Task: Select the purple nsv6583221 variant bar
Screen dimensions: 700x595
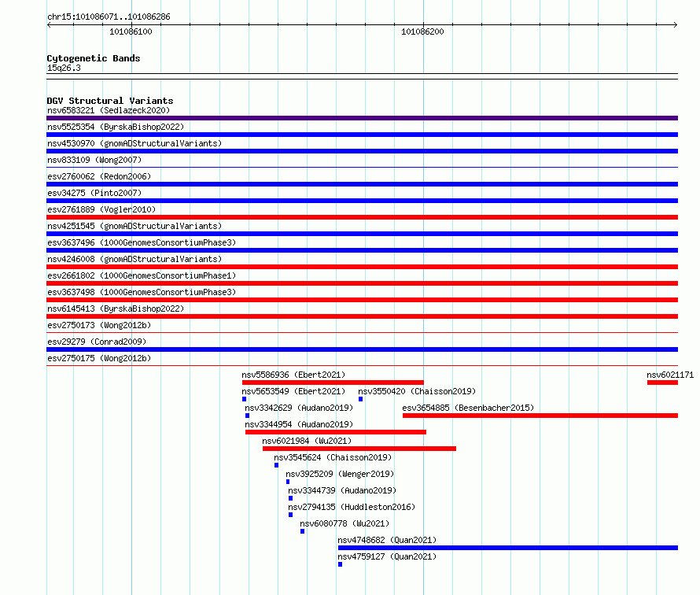Action: [x=362, y=118]
